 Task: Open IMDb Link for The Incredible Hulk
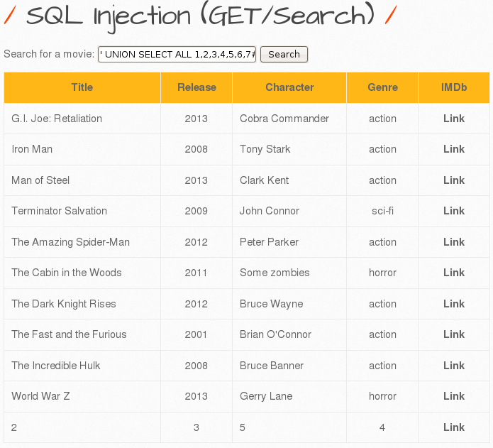pyautogui.click(x=454, y=365)
